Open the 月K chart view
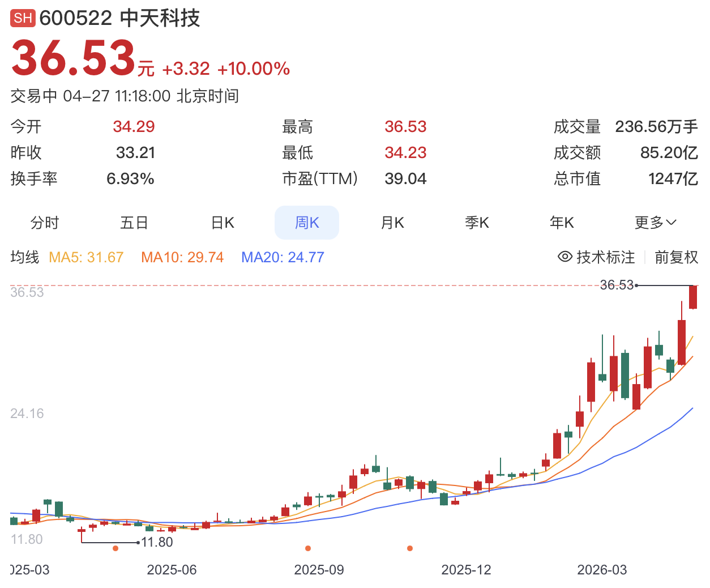This screenshot has height=588, width=710. pyautogui.click(x=392, y=223)
